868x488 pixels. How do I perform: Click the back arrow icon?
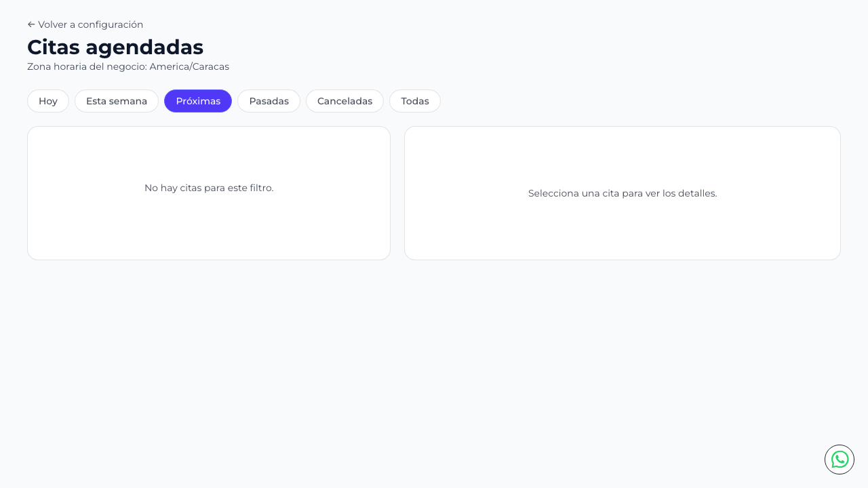pyautogui.click(x=31, y=24)
